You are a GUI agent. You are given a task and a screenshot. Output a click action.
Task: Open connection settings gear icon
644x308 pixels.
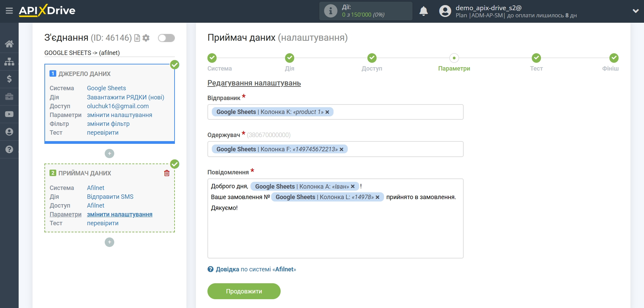pyautogui.click(x=146, y=38)
